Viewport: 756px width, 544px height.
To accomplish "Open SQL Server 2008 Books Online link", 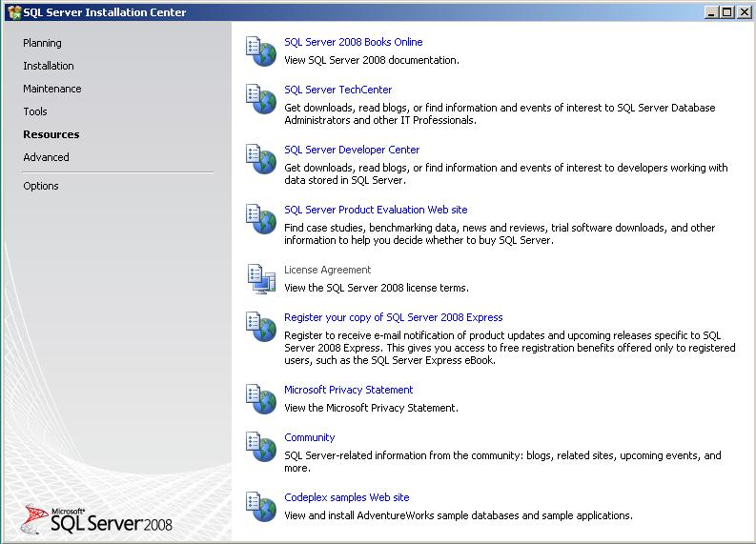I will point(354,42).
